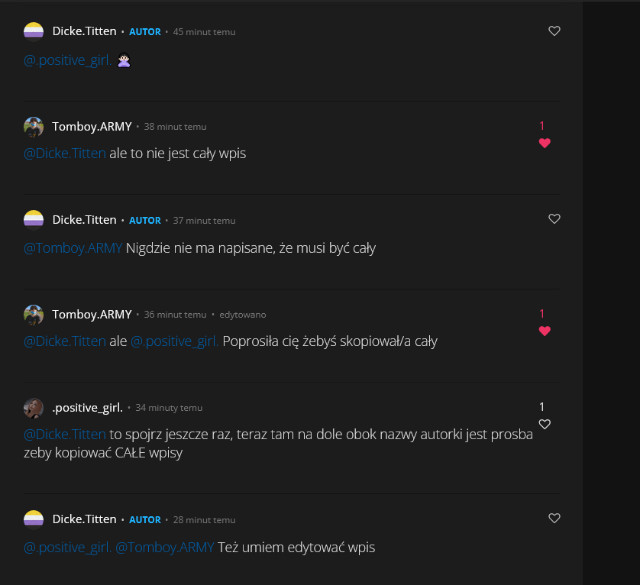Image resolution: width=640 pixels, height=585 pixels.
Task: Click @Dicke.Titten mention in 'ale to nie jest' comment
Action: (x=64, y=153)
